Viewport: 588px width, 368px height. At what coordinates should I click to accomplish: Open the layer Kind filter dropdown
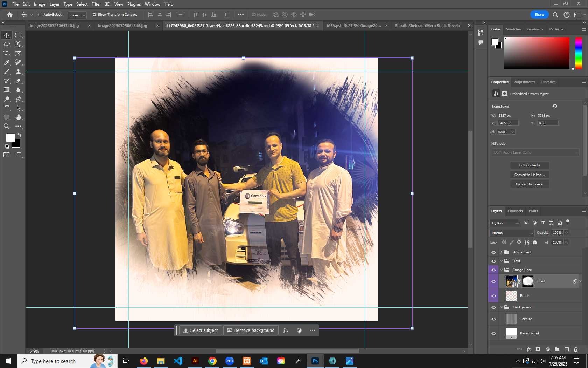[x=505, y=223]
